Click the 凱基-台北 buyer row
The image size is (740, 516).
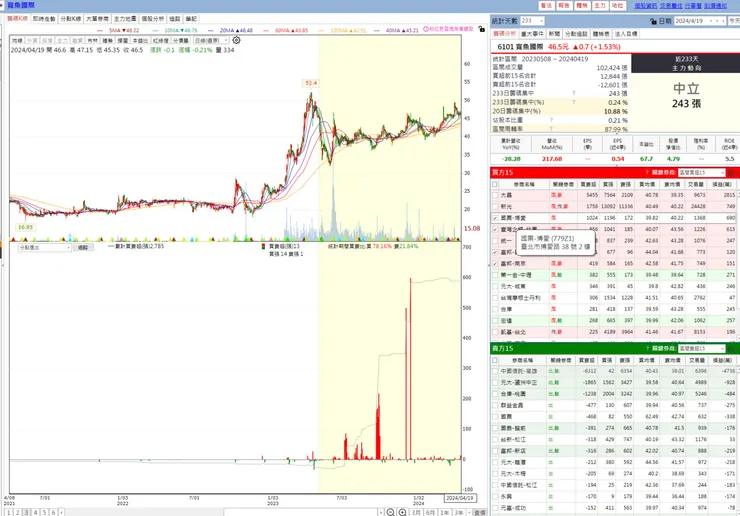click(x=614, y=332)
